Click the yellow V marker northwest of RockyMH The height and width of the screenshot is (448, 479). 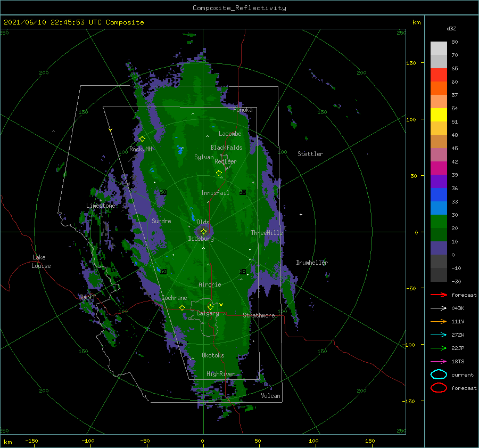point(111,130)
